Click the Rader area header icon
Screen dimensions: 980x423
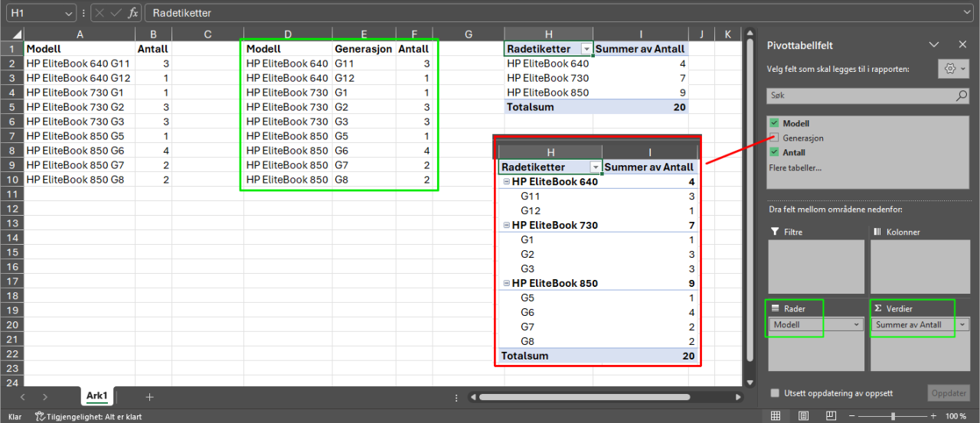coord(776,309)
